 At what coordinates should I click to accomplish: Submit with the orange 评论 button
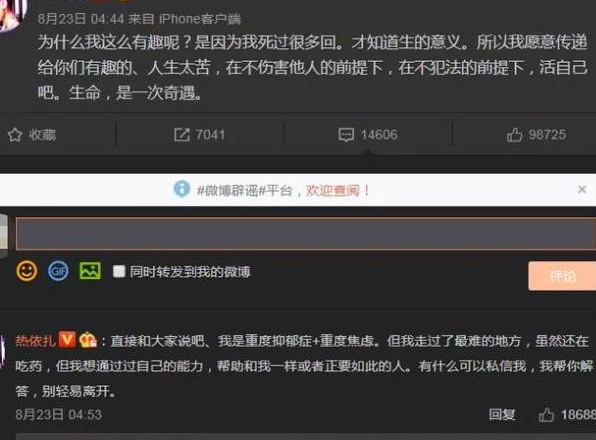point(562,276)
